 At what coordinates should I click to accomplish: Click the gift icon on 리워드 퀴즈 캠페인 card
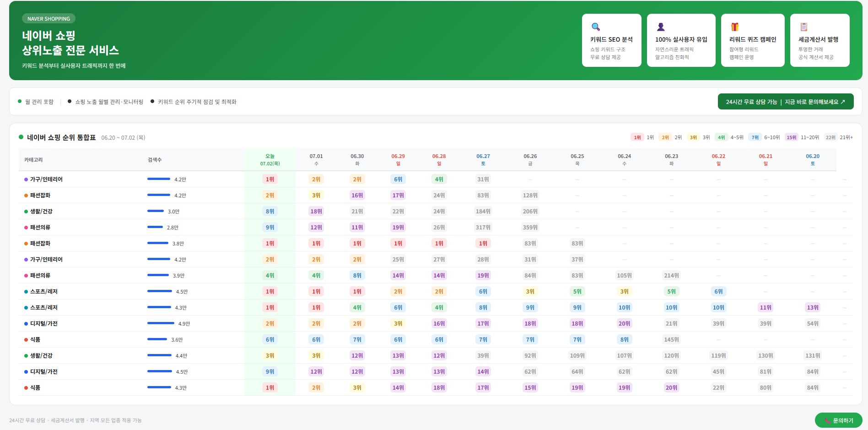tap(734, 27)
